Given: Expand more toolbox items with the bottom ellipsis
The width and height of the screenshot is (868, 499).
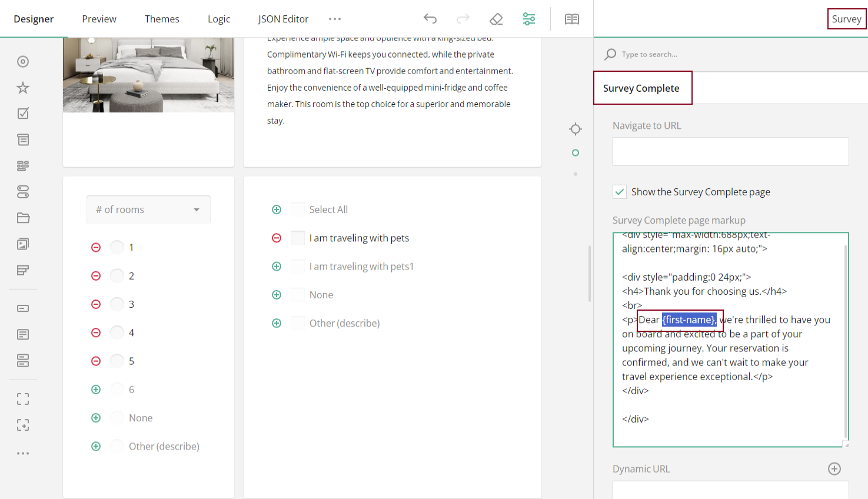Looking at the screenshot, I should click(22, 453).
